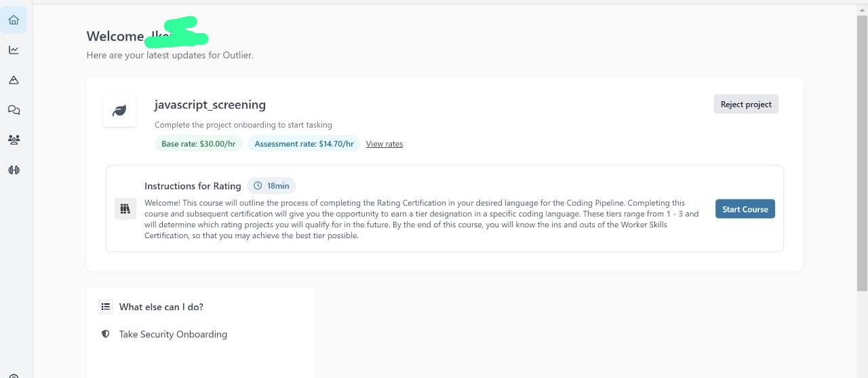Click the What else can I do heading

[161, 307]
